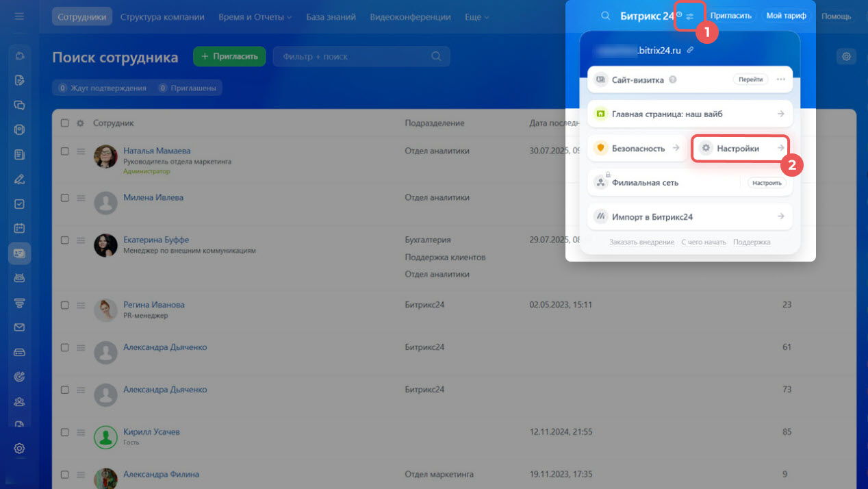Image resolution: width=868 pixels, height=489 pixels.
Task: Click the gear icon right of the filter bar
Action: [847, 57]
